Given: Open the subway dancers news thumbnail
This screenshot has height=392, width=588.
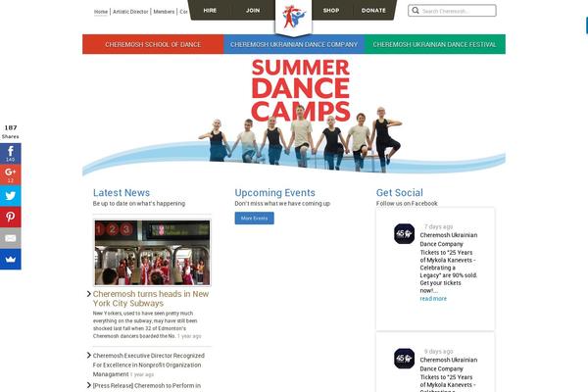Looking at the screenshot, I should tap(152, 253).
